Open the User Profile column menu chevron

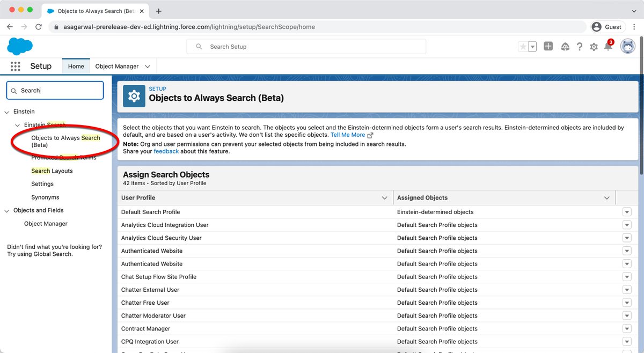[384, 198]
